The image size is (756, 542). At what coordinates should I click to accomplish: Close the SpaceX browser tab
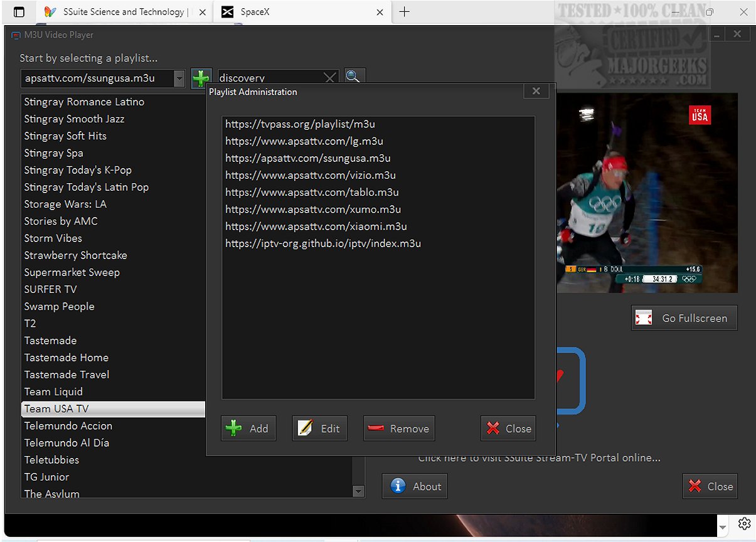click(x=380, y=12)
